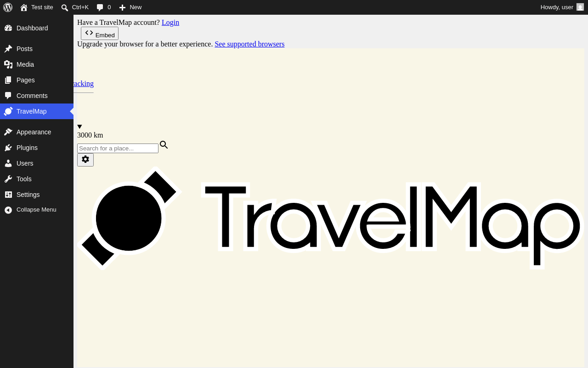Click the TravelMap globe icon in sidebar
The height and width of the screenshot is (368, 588).
click(8, 111)
